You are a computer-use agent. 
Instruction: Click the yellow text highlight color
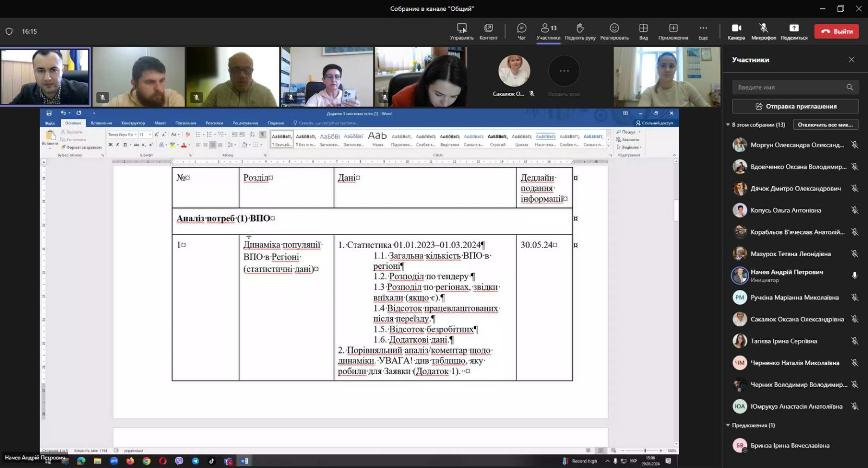[172, 145]
